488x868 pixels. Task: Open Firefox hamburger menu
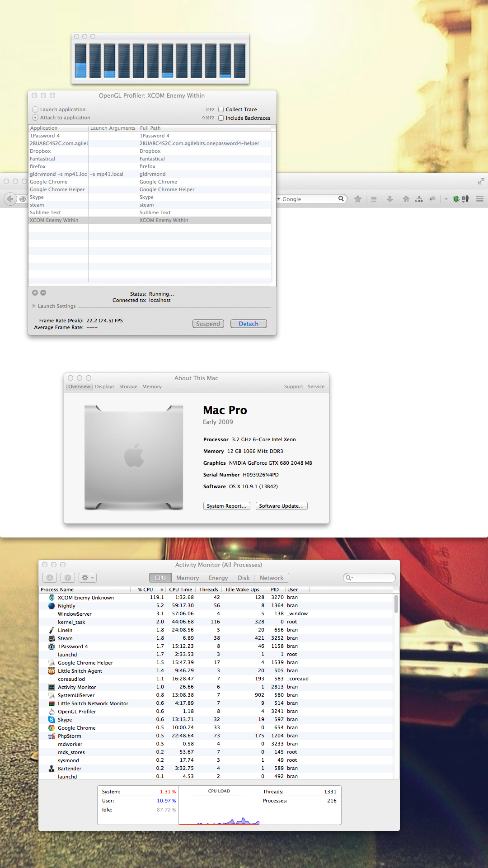coord(480,199)
